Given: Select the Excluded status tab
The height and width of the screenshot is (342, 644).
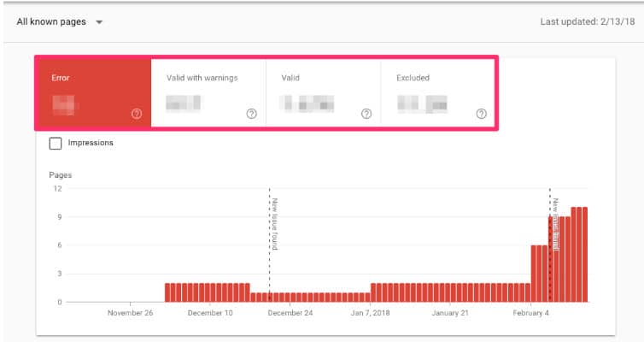Looking at the screenshot, I should click(x=438, y=92).
